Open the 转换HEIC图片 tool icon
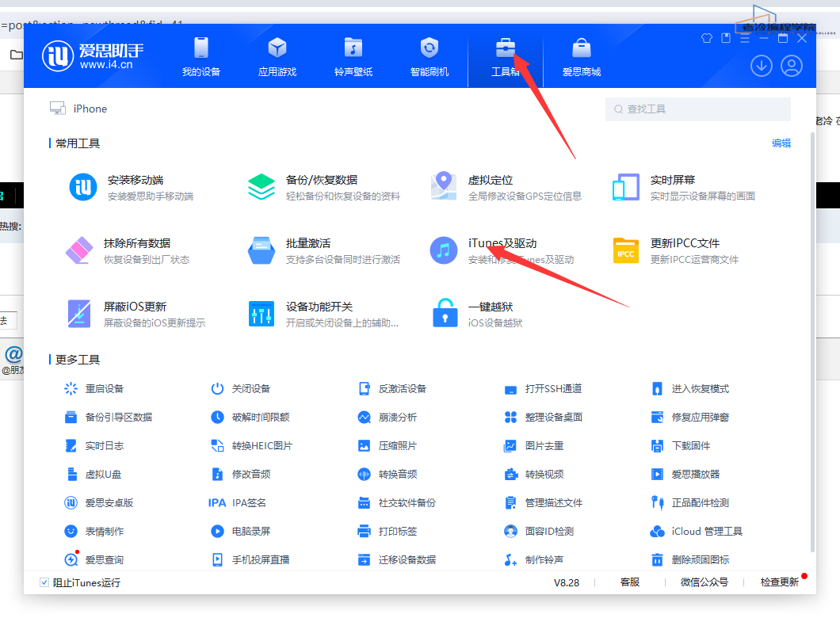Image resolution: width=840 pixels, height=618 pixels. (x=217, y=445)
